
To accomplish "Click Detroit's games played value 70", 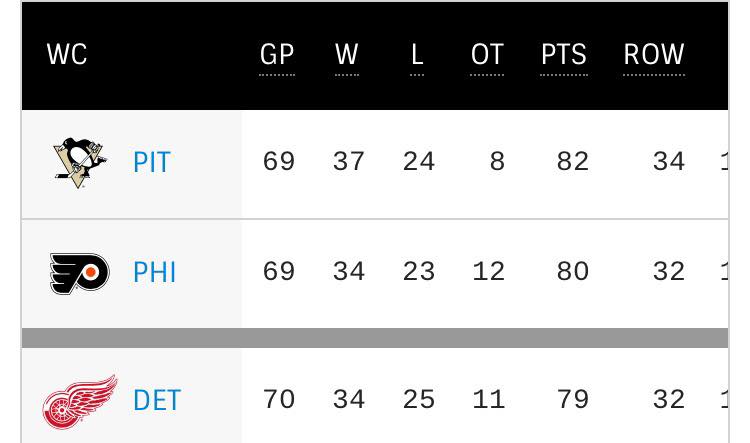I will coord(279,399).
